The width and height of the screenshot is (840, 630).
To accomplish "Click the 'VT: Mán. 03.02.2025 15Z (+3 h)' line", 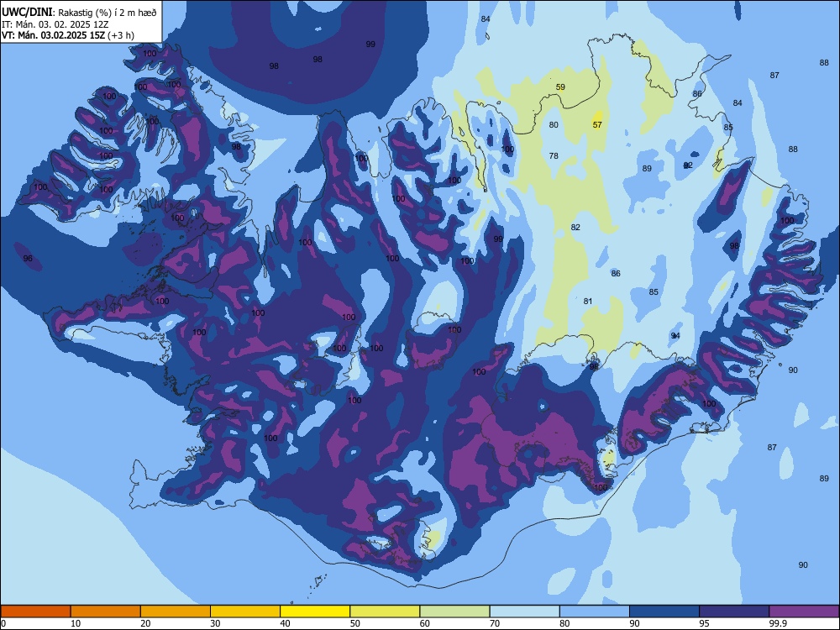I will tap(68, 35).
